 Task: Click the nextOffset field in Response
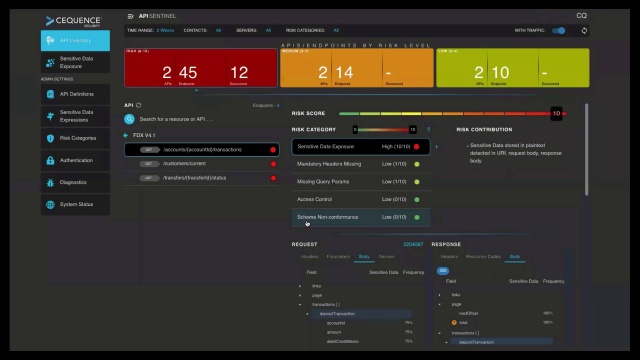point(469,313)
